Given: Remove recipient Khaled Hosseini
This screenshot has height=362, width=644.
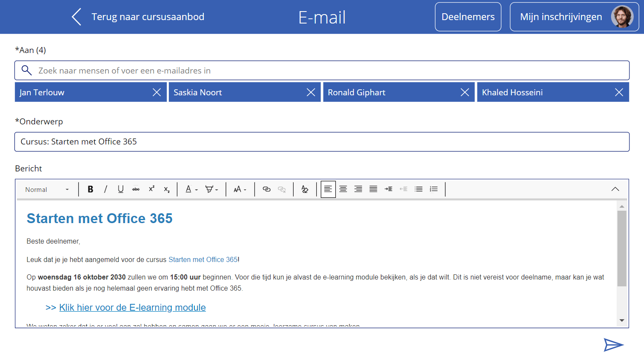Looking at the screenshot, I should (619, 92).
